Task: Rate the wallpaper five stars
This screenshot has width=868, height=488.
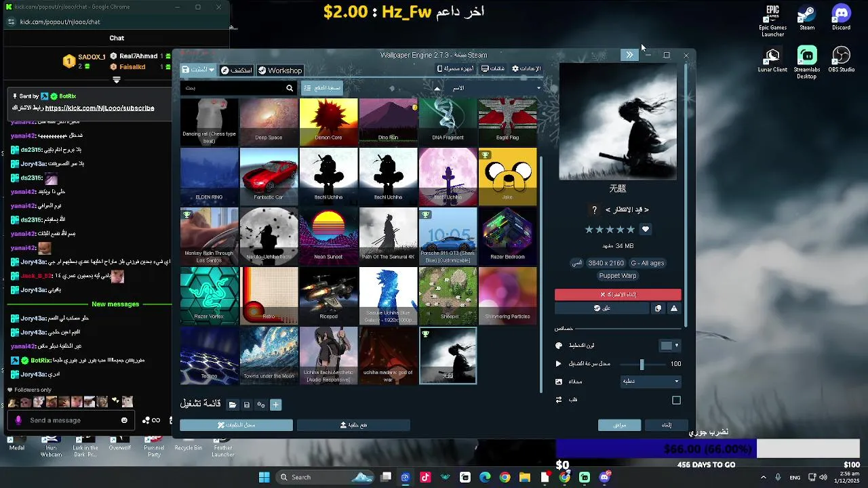Action: 631,230
